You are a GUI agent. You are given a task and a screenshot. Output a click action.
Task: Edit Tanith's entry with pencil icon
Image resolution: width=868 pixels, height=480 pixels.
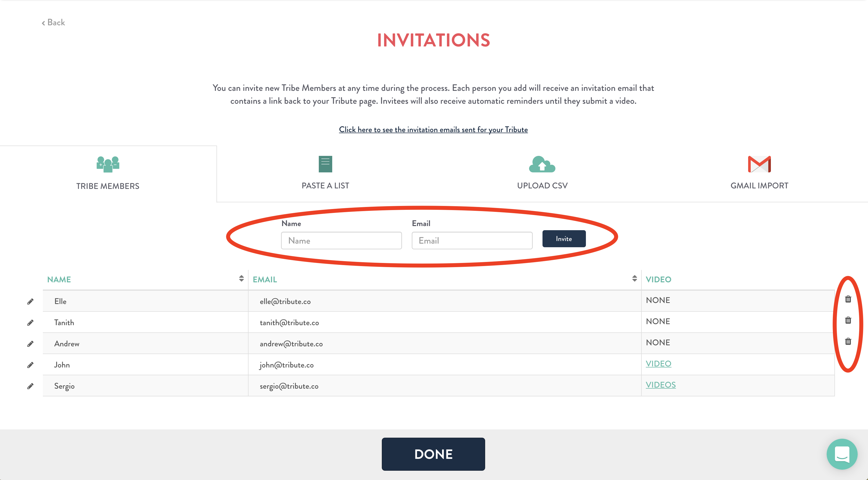click(30, 323)
